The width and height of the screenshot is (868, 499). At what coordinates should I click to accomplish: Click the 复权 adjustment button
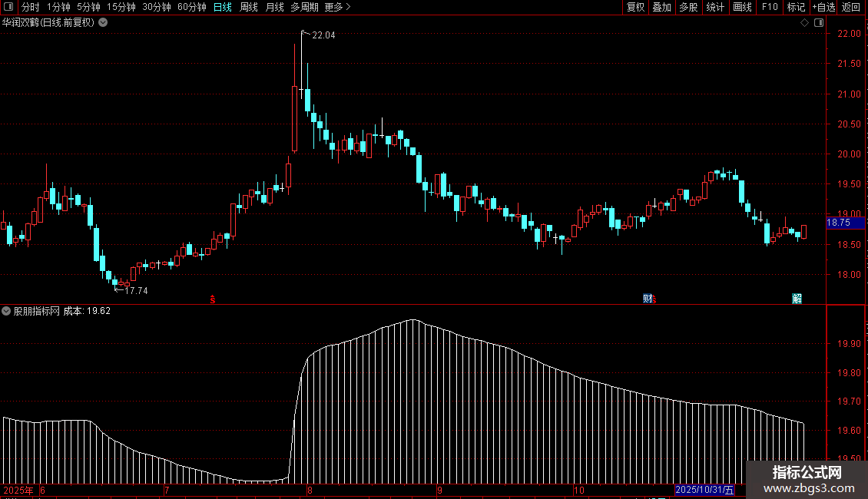(x=635, y=7)
